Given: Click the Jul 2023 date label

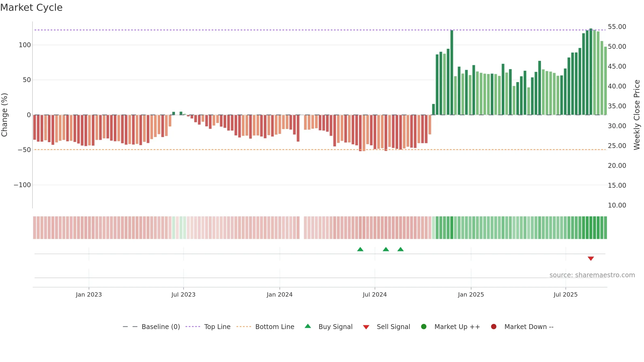Looking at the screenshot, I should click(x=184, y=295).
